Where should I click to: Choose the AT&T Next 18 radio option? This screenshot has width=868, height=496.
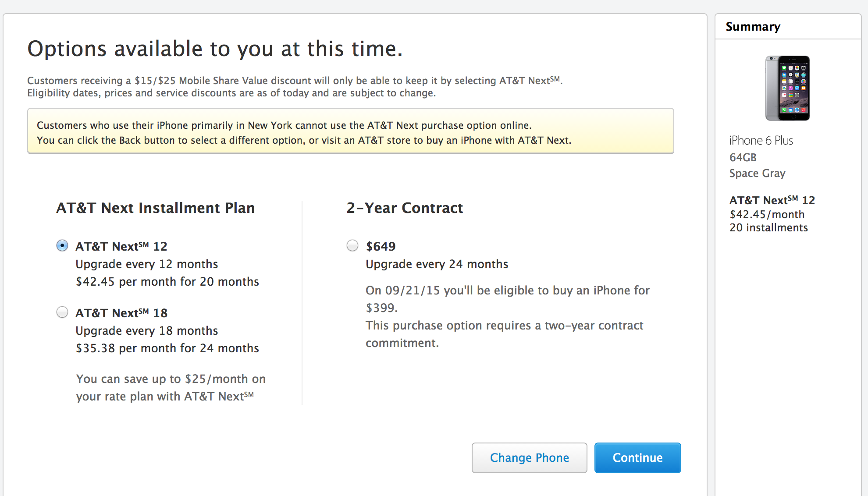click(62, 312)
